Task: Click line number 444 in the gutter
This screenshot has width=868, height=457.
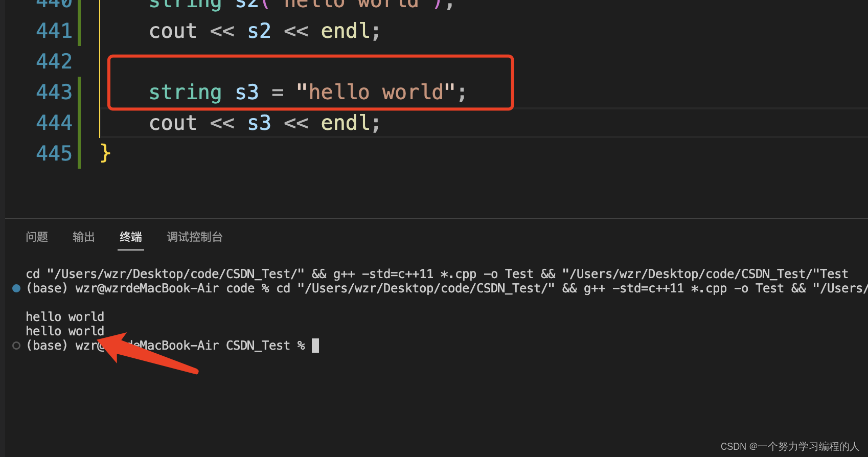Action: (54, 123)
